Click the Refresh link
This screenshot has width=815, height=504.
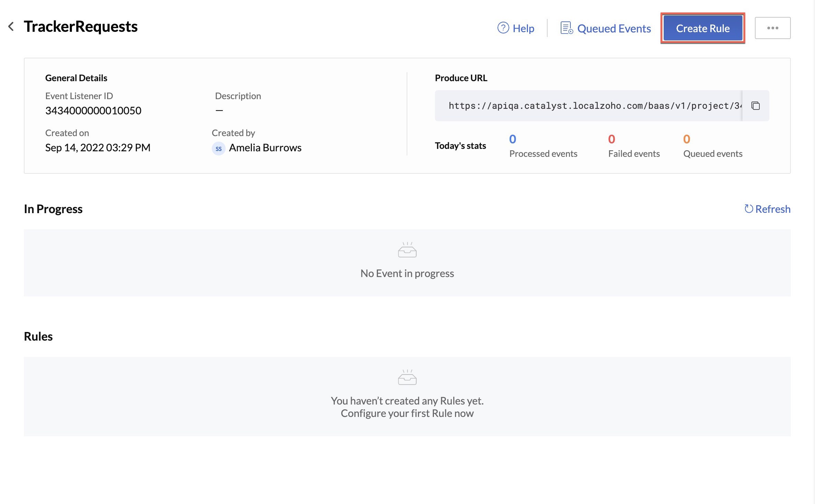click(773, 209)
